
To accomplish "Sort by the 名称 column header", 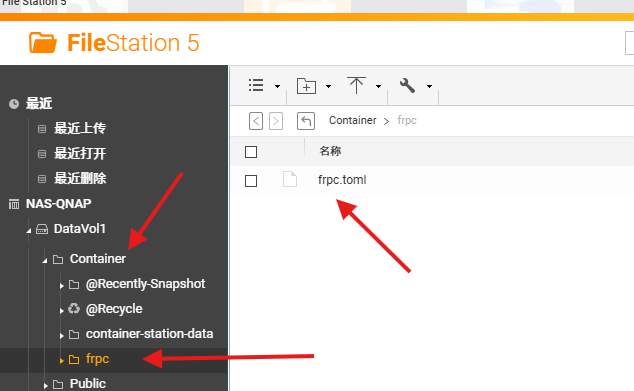I will click(x=330, y=151).
